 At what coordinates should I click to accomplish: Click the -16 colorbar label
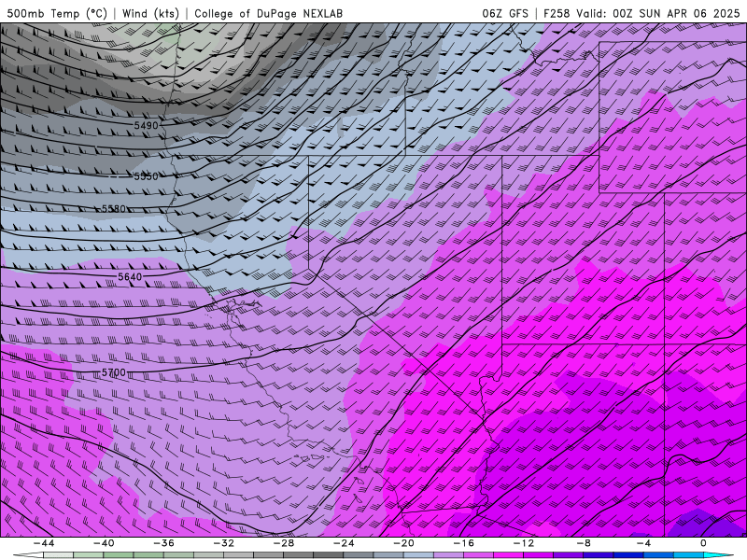tap(463, 543)
